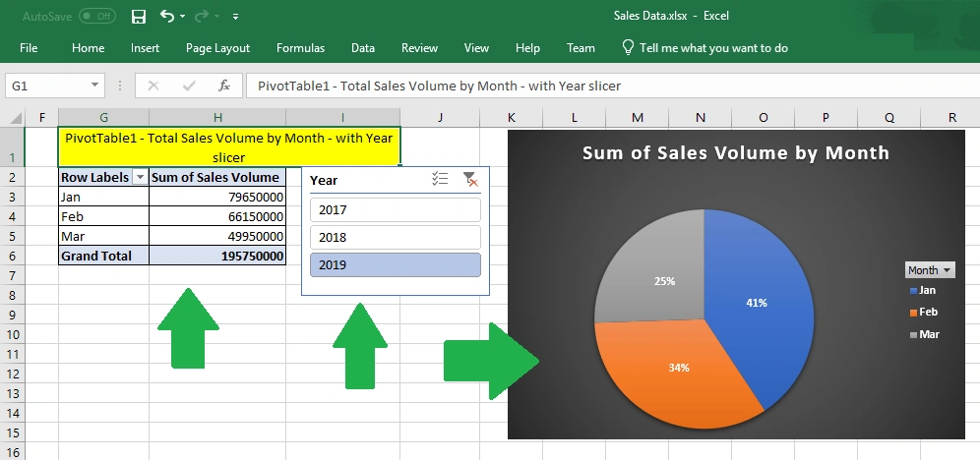Click Tell me what you want to do box
The width and height of the screenshot is (980, 460).
(713, 48)
